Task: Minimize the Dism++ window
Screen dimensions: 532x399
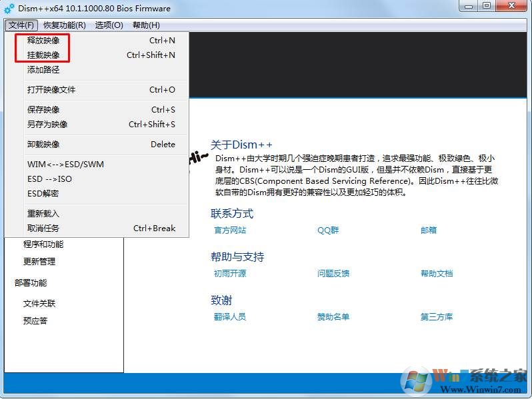Action: (x=469, y=6)
